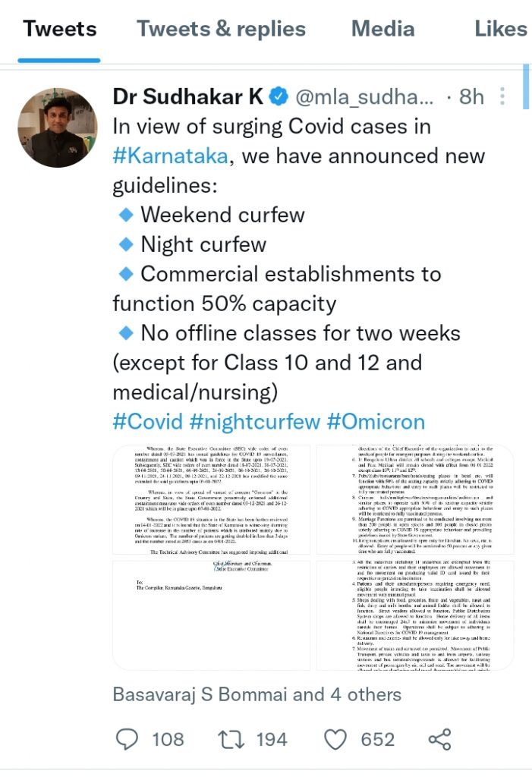Switch to the Tweets tab
Image resolution: width=532 pixels, height=777 pixels.
[59, 30]
